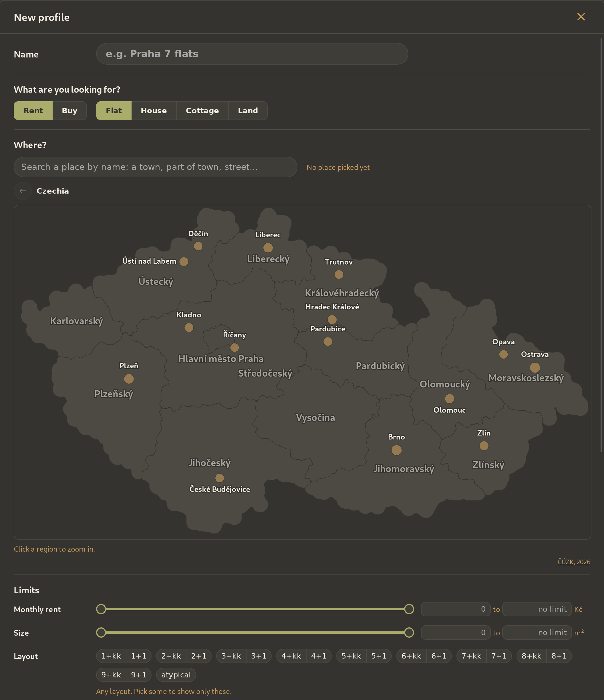Click the Ústí nad Labem marker dot
604x700 pixels.
click(184, 261)
